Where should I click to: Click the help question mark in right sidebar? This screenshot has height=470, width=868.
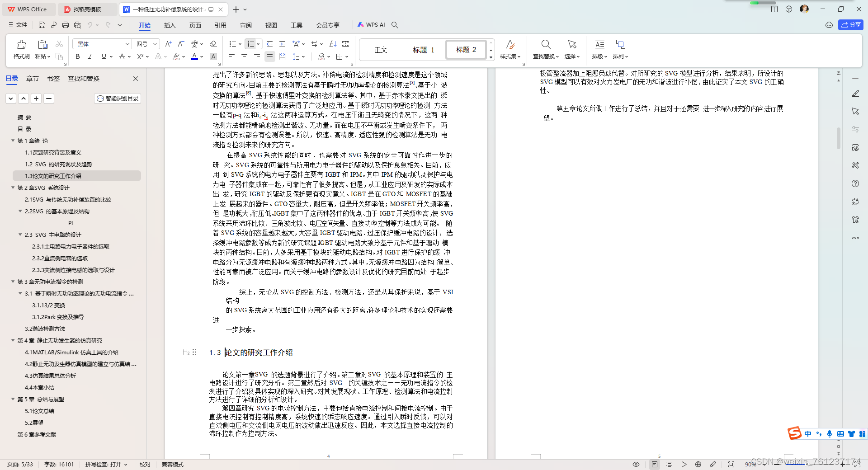coord(855,183)
